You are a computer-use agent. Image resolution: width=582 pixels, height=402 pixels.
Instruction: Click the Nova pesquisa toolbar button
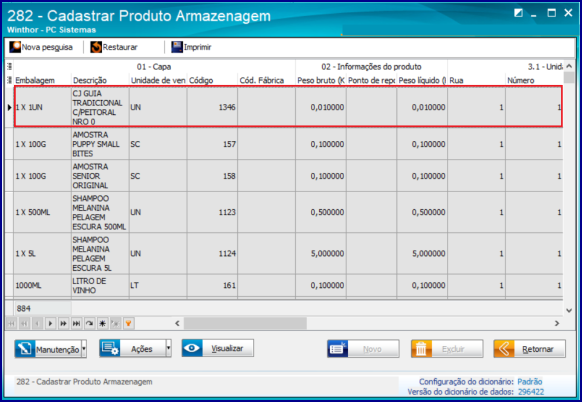(41, 47)
